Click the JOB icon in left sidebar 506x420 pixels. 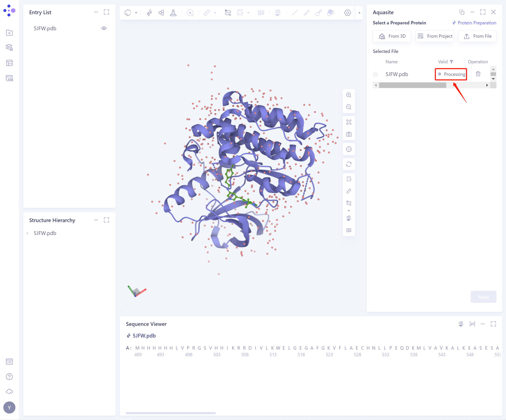(9, 78)
